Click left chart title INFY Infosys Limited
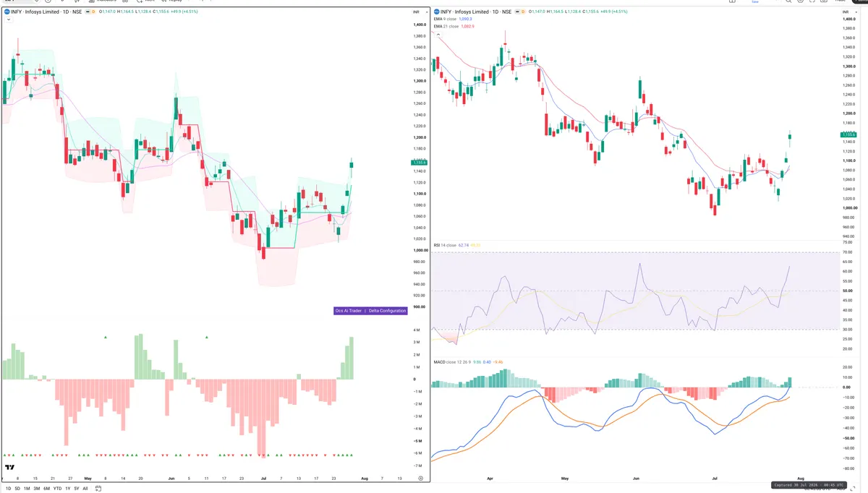 point(35,12)
